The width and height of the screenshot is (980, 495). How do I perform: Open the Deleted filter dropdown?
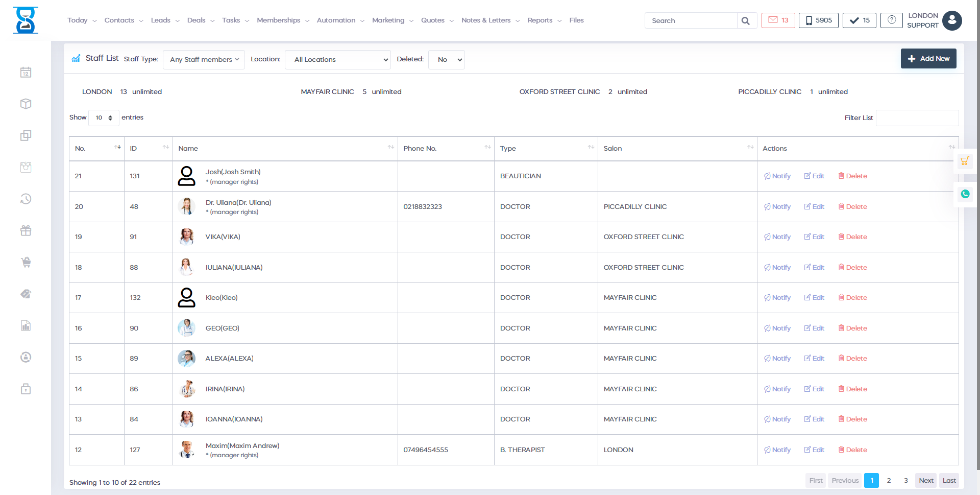[x=446, y=60]
